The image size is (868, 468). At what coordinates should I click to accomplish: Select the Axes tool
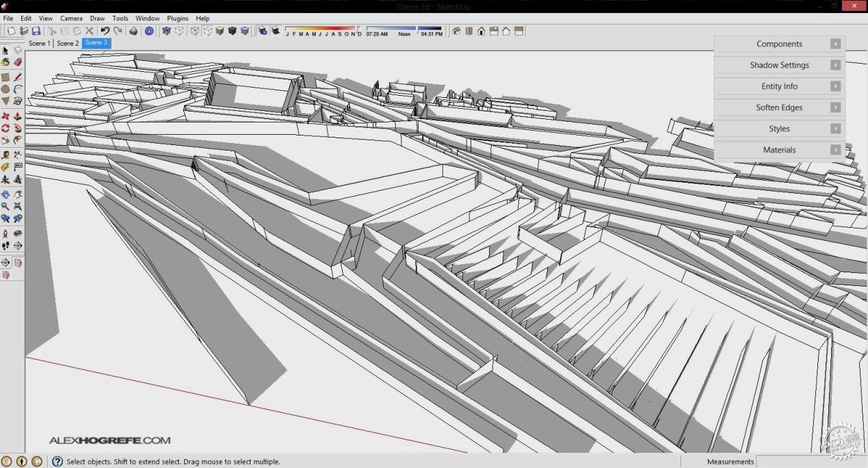click(5, 179)
